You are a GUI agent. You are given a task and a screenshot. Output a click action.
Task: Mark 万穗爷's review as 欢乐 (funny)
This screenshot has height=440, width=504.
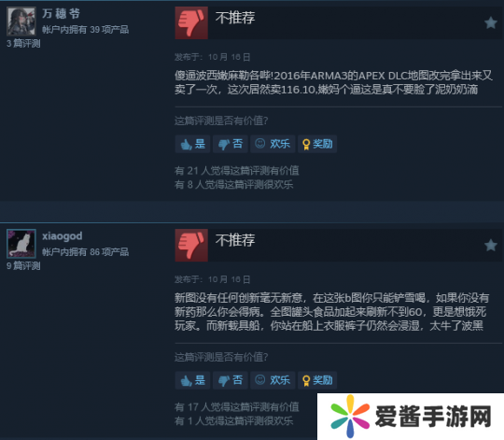coord(273,144)
